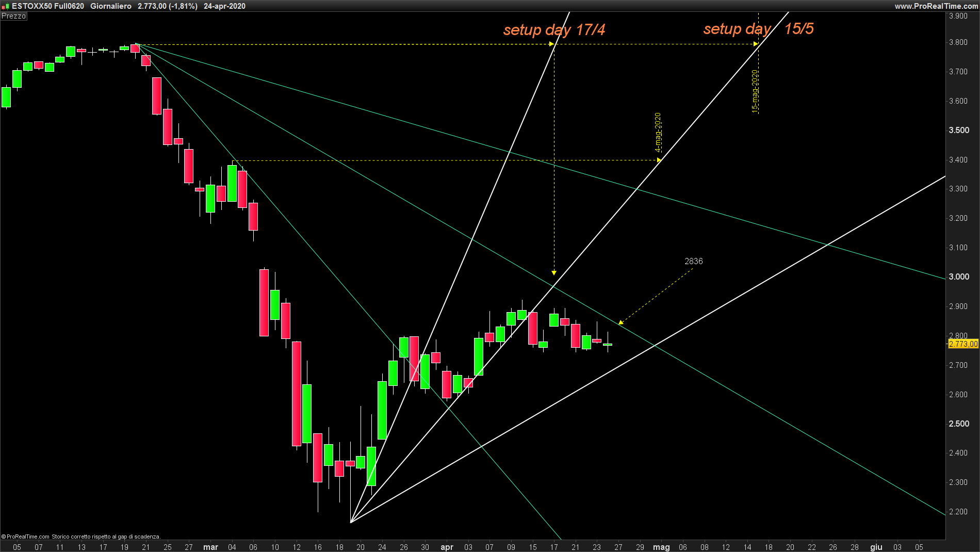Click the 2.500 level on price axis
The width and height of the screenshot is (980, 552).
(959, 424)
